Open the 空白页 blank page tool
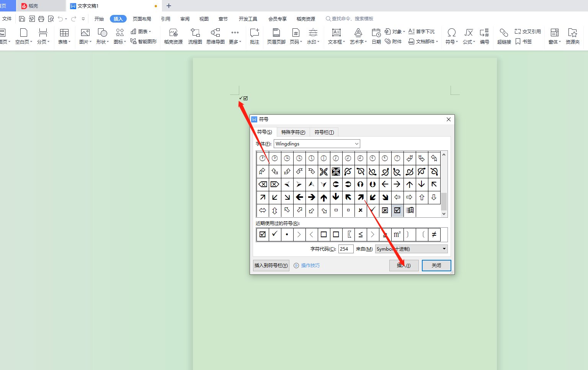Image resolution: width=588 pixels, height=370 pixels. click(24, 36)
